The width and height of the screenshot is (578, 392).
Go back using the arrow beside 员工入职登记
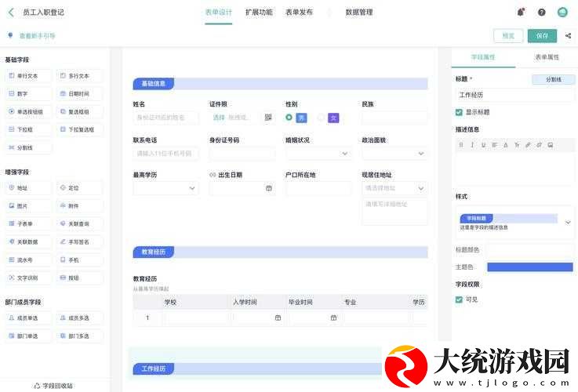[11, 13]
